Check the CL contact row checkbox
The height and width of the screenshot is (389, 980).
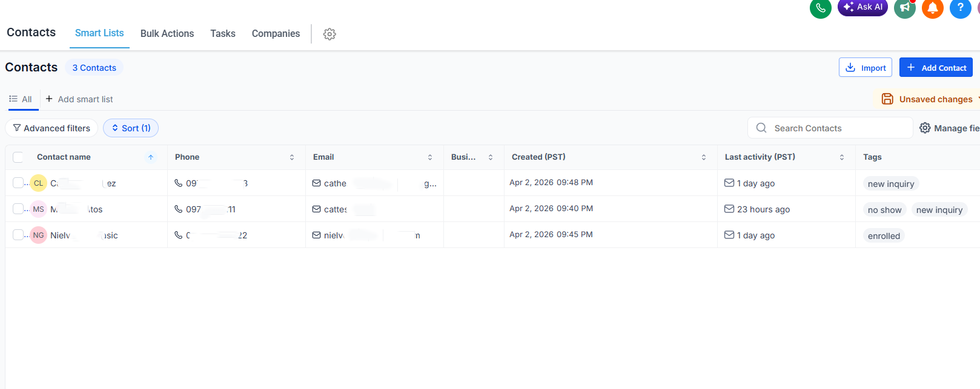tap(18, 183)
